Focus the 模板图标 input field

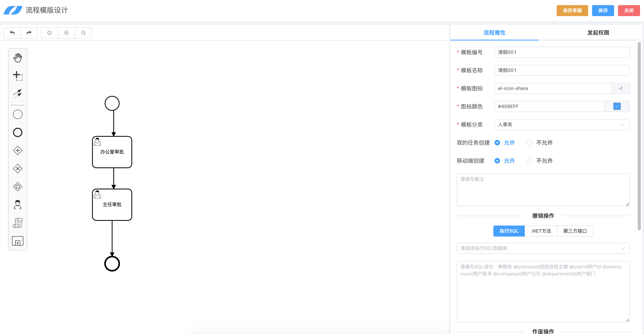553,88
